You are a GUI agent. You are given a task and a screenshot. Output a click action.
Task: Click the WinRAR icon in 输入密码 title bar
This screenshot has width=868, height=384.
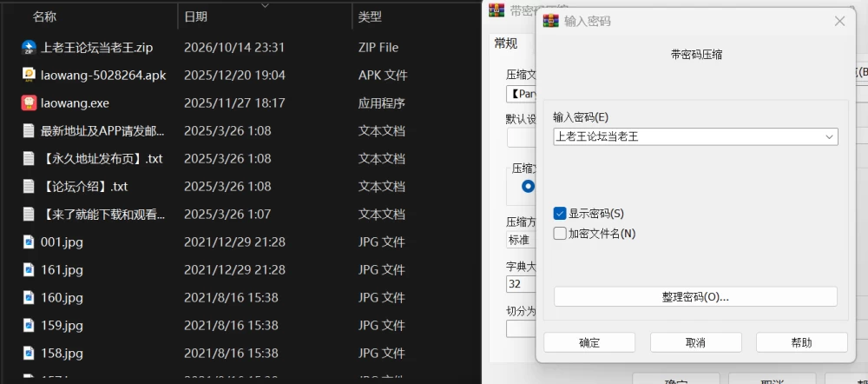[x=551, y=21]
